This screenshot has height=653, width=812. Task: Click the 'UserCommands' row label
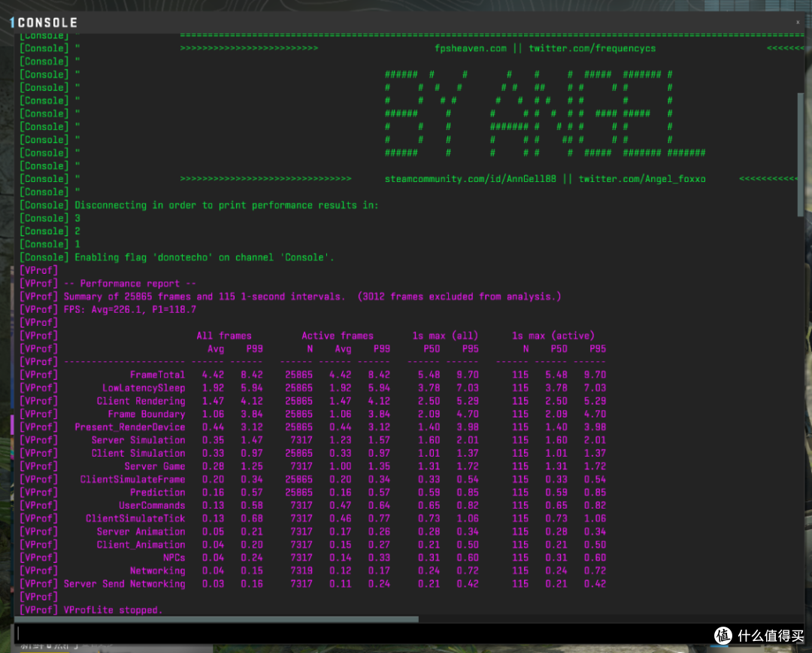(152, 506)
